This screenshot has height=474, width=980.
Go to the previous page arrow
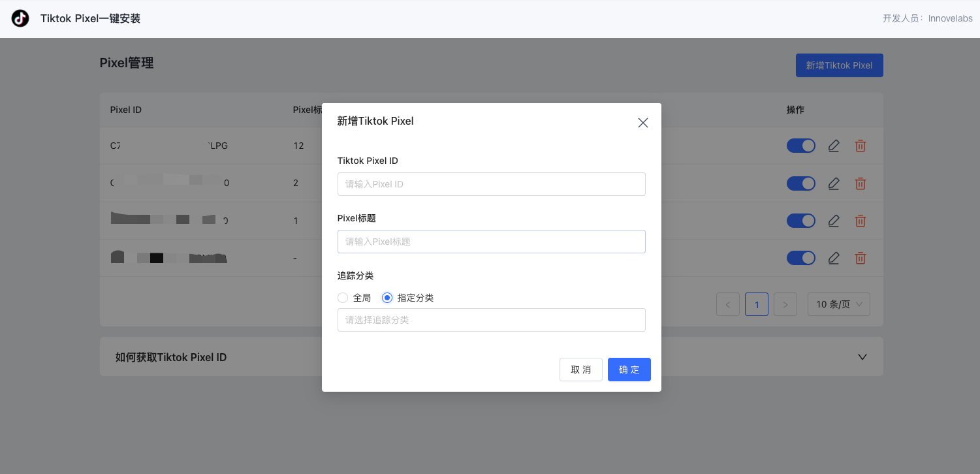(x=728, y=304)
